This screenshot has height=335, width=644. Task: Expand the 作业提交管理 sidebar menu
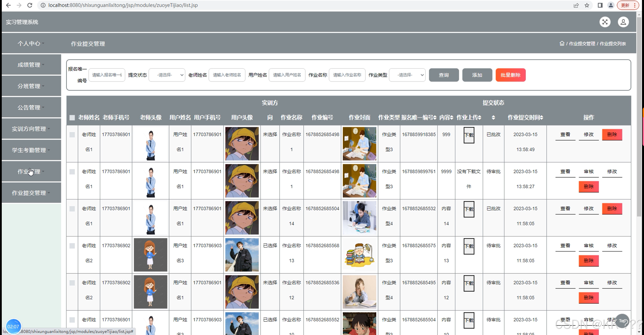(x=31, y=193)
